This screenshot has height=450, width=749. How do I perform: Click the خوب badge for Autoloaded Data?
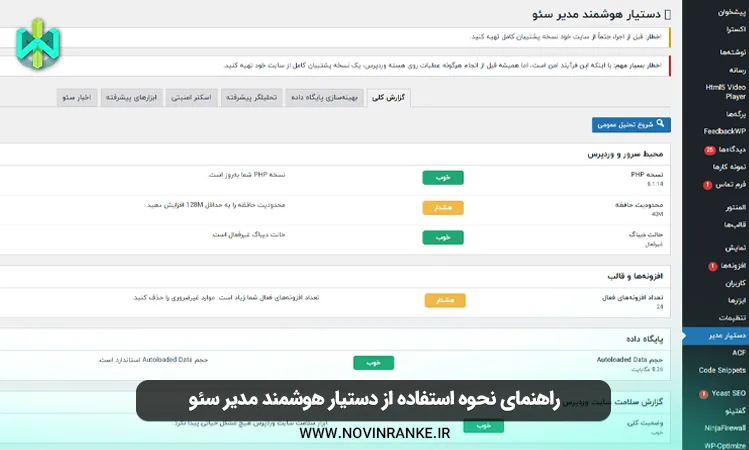pyautogui.click(x=374, y=363)
